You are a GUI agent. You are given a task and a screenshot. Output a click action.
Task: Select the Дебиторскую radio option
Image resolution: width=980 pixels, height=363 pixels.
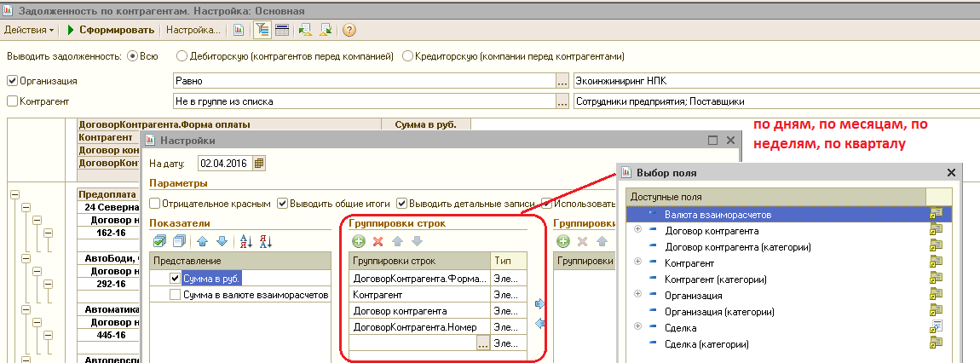pos(182,56)
